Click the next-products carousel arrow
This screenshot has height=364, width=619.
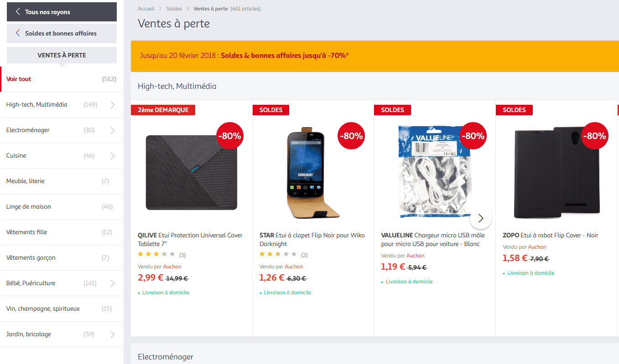[x=481, y=219]
